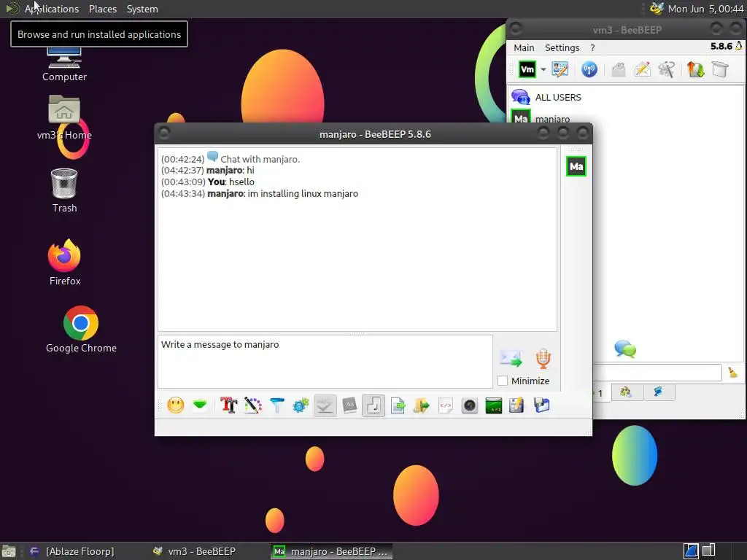The height and width of the screenshot is (560, 747).
Task: Launch Firefox from the desktop
Action: click(x=65, y=262)
